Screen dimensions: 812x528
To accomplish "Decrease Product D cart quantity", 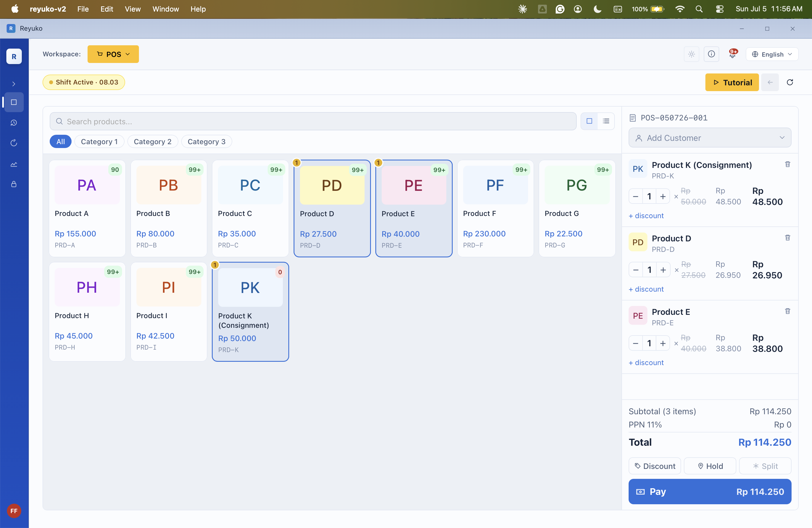I will 636,270.
